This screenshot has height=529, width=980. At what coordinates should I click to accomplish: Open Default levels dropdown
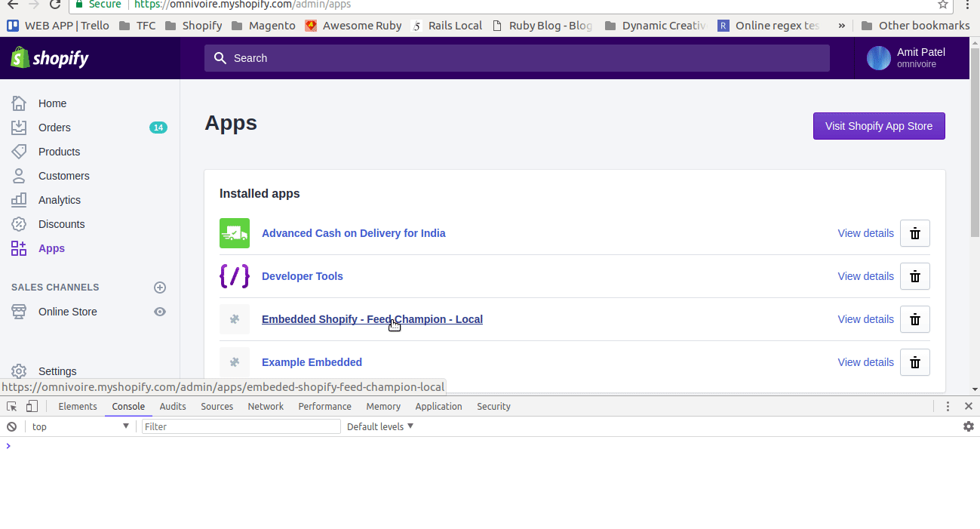click(380, 426)
